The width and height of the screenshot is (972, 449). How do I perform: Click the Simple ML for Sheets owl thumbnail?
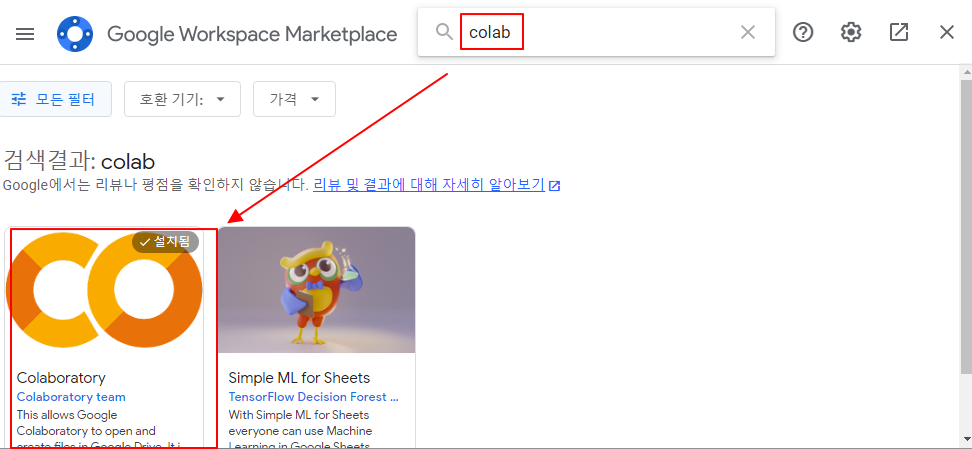pos(317,290)
